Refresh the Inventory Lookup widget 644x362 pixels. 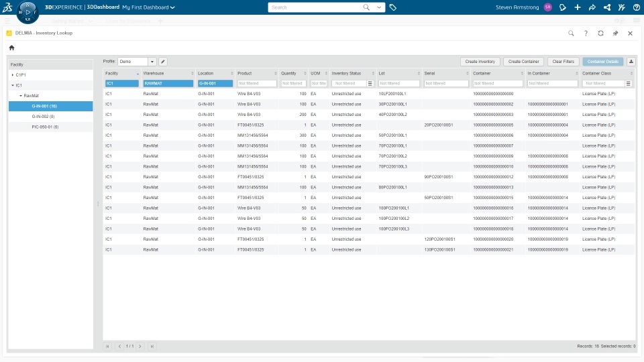600,34
